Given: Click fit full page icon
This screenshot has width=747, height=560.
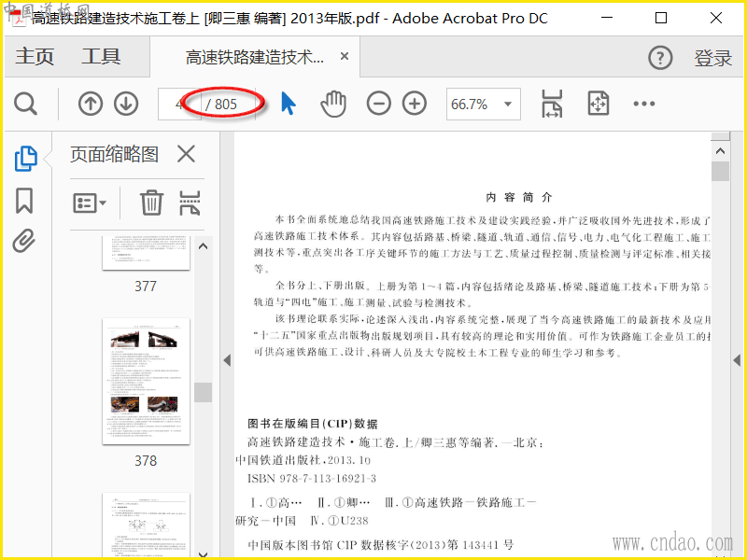Looking at the screenshot, I should point(599,104).
